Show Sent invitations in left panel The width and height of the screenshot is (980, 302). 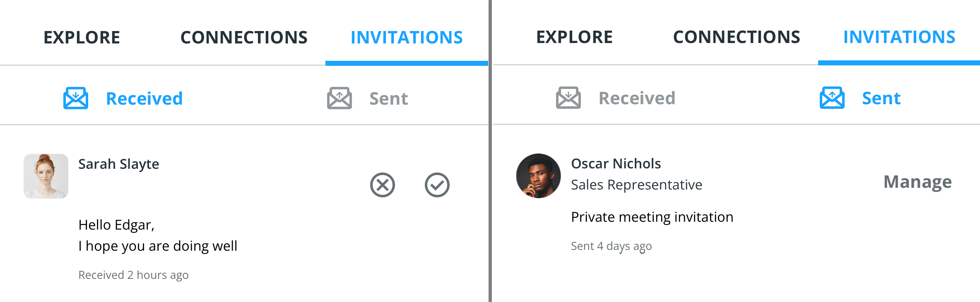click(x=389, y=98)
